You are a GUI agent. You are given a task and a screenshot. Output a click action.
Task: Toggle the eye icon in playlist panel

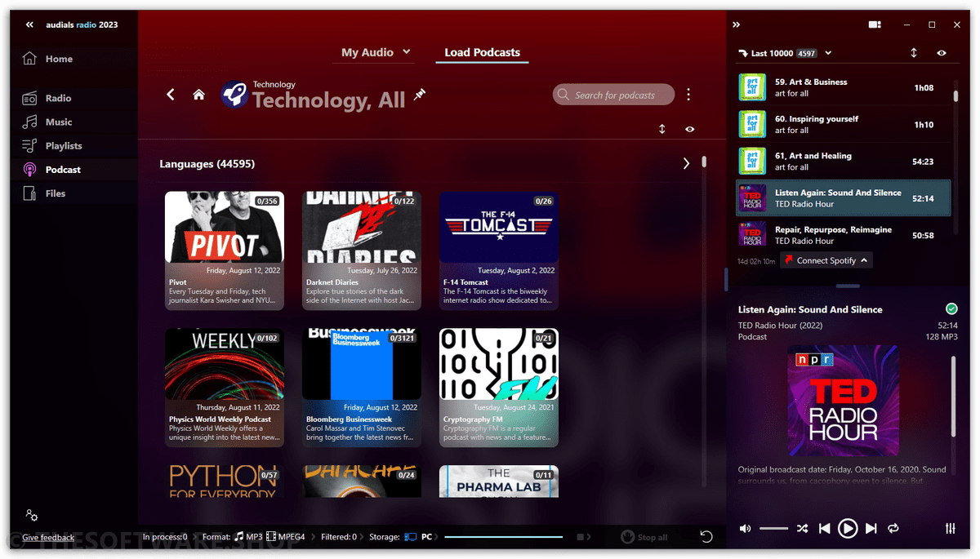pos(942,53)
